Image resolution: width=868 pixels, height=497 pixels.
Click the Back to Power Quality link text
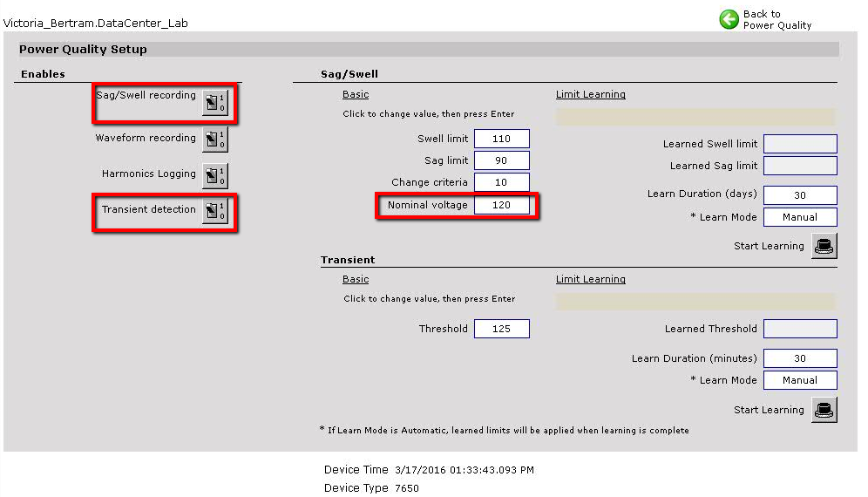click(x=776, y=20)
